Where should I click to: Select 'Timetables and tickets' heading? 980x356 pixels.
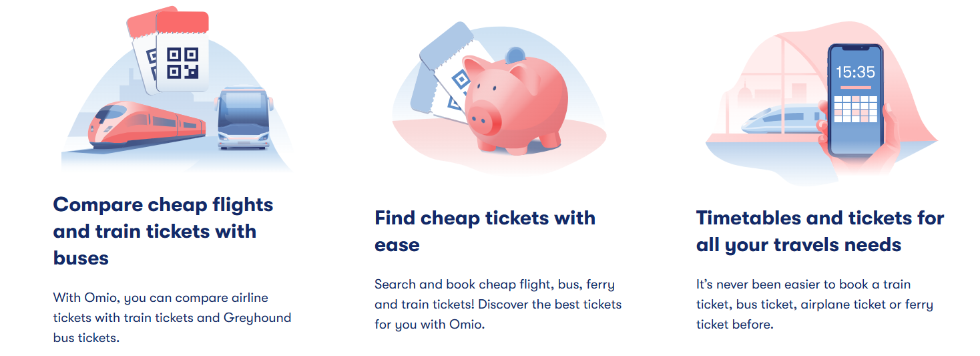click(820, 231)
